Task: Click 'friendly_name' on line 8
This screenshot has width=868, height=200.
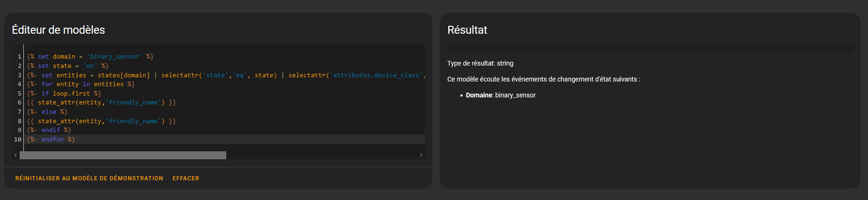Action: 133,121
